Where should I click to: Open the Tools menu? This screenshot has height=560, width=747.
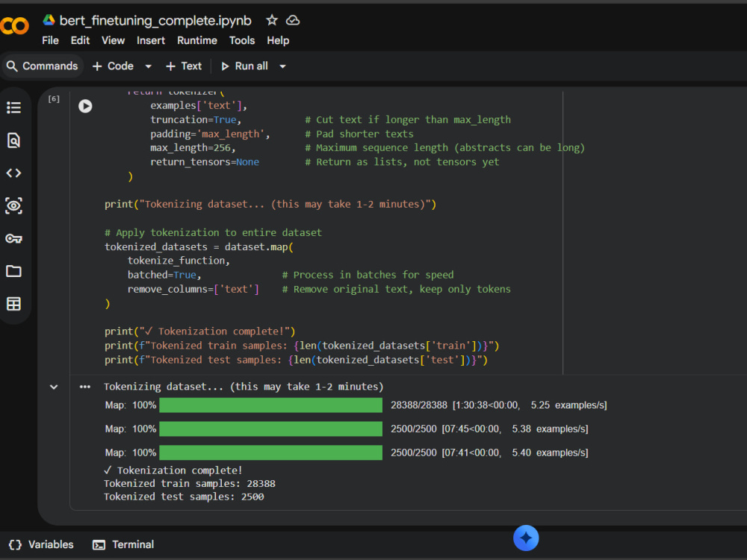[x=242, y=40]
